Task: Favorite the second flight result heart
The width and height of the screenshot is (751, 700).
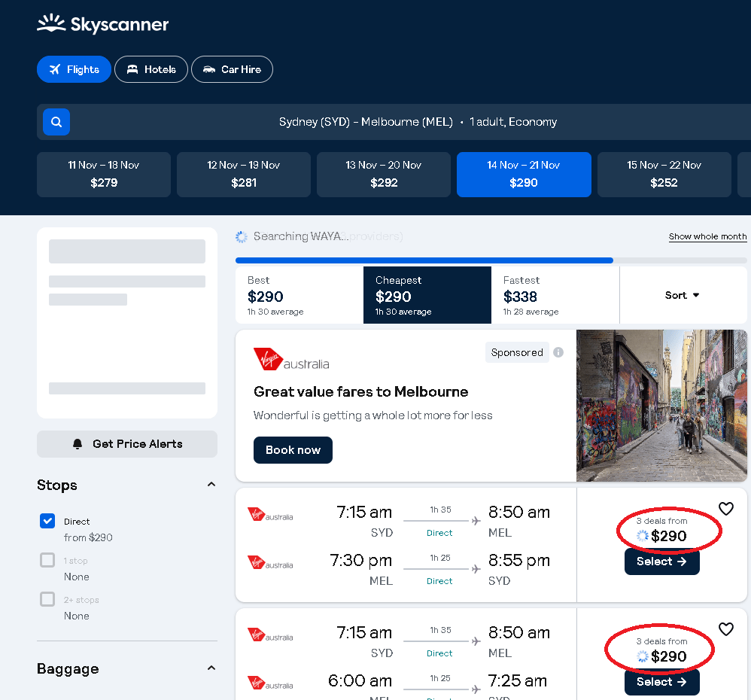Action: 725,629
